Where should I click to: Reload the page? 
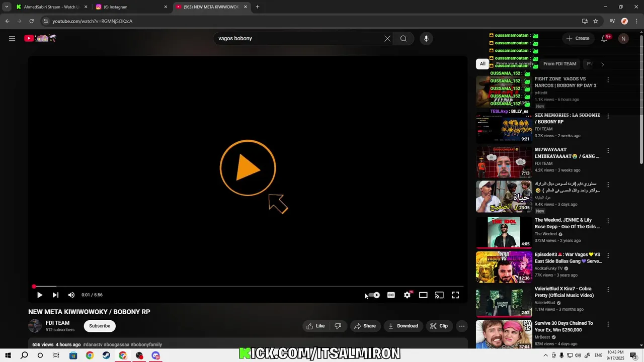31,21
